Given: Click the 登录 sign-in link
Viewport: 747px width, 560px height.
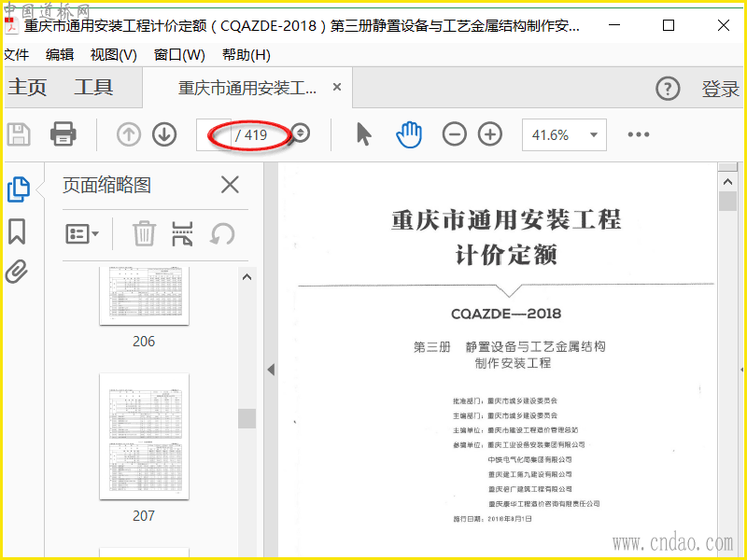Looking at the screenshot, I should tap(720, 89).
